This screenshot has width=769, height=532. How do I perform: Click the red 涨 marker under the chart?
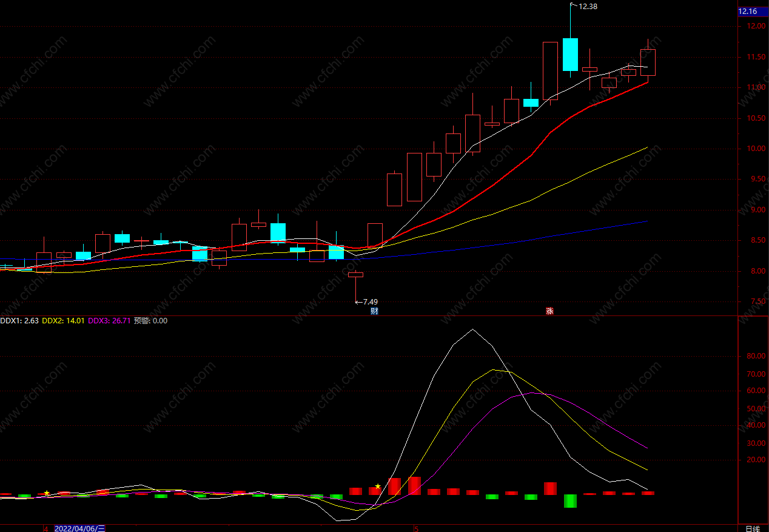[549, 311]
